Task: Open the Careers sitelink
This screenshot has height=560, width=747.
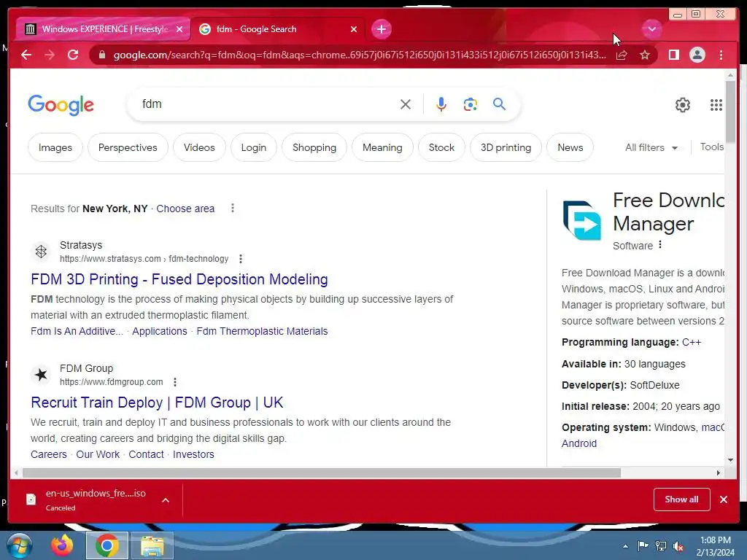Action: [49, 454]
